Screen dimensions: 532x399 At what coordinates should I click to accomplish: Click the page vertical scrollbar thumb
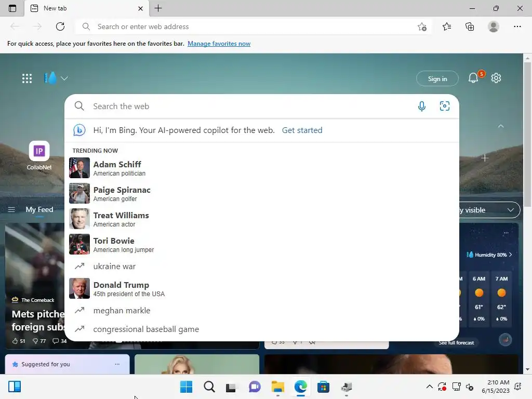click(x=527, y=135)
